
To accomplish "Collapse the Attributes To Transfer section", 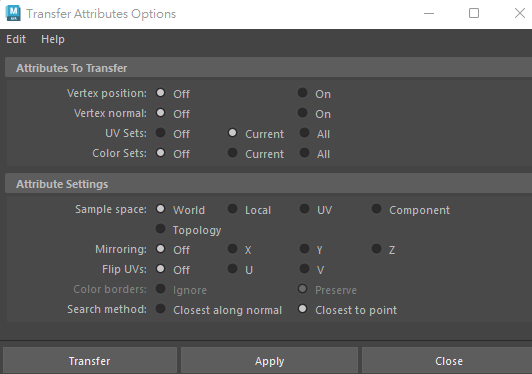I will coord(268,68).
